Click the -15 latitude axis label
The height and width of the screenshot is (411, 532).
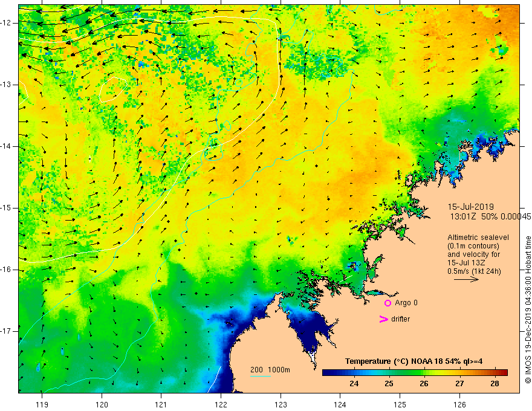6,208
